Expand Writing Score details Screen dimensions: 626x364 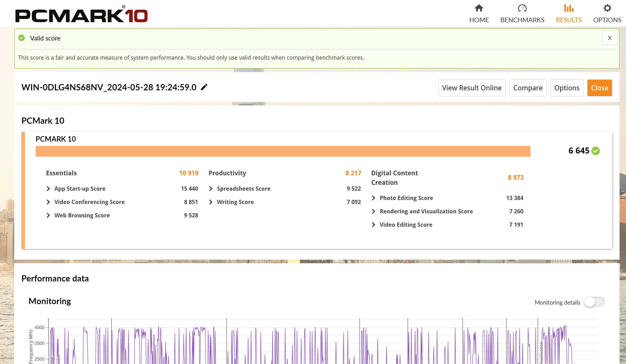tap(211, 202)
